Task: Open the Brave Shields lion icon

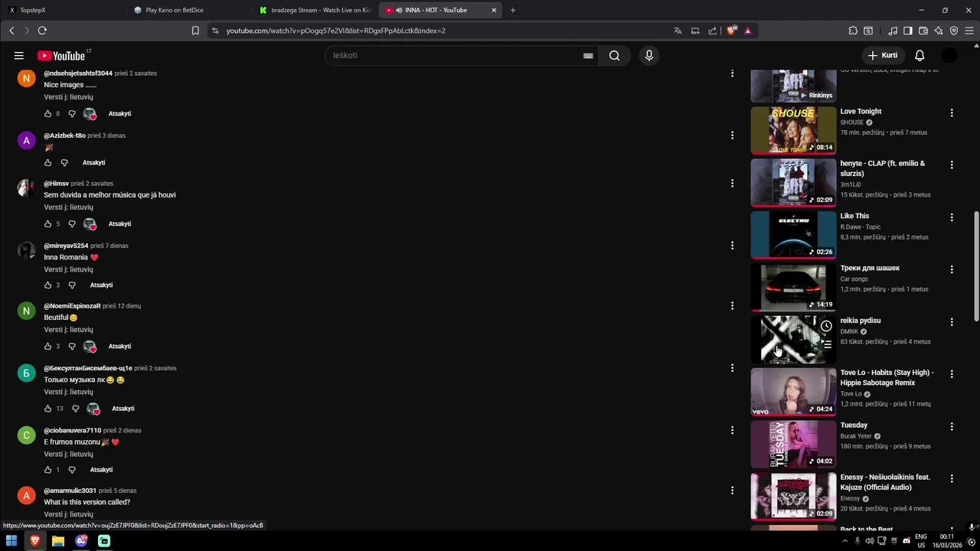Action: click(731, 31)
